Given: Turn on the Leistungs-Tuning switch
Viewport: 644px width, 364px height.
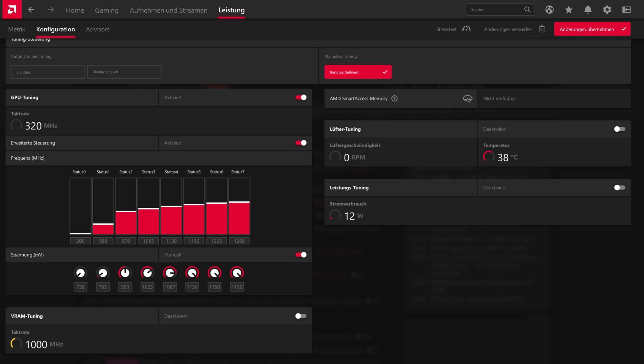Looking at the screenshot, I should coord(620,188).
